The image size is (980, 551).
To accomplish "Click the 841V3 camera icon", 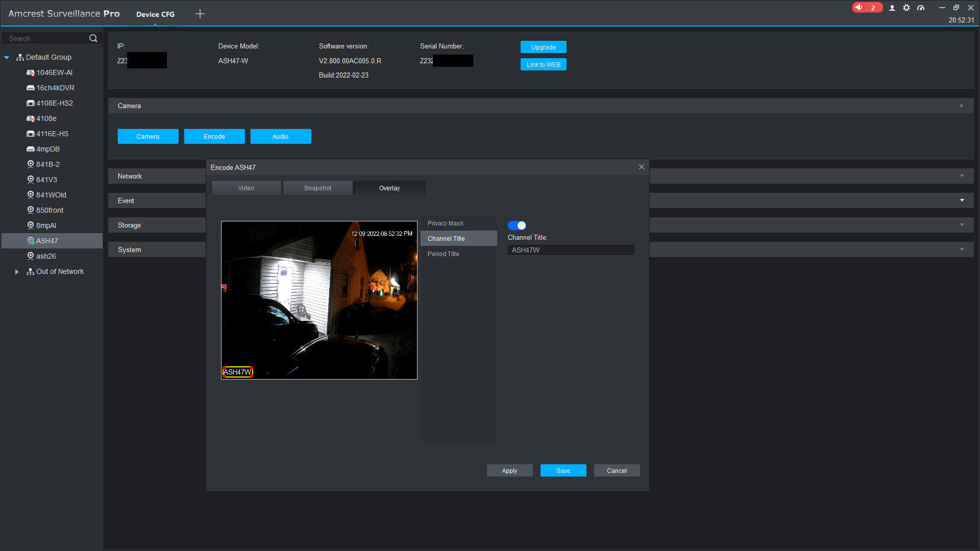I will pos(31,180).
